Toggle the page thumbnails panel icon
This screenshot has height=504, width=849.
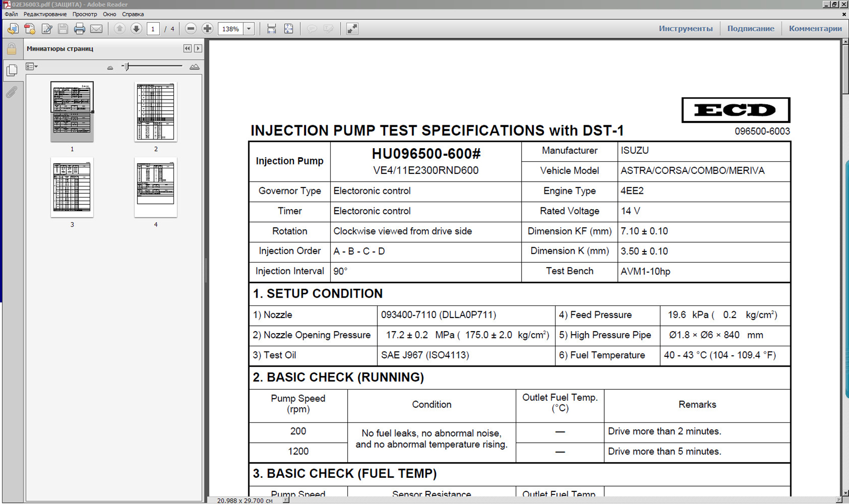12,70
